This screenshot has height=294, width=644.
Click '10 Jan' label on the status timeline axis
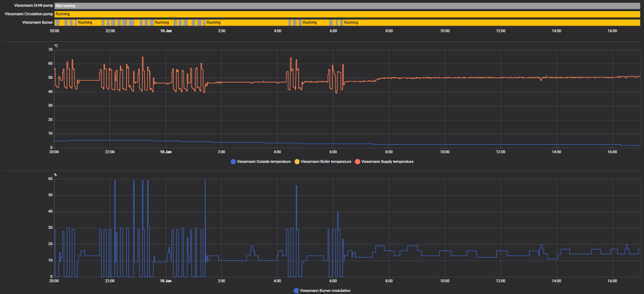pyautogui.click(x=166, y=31)
